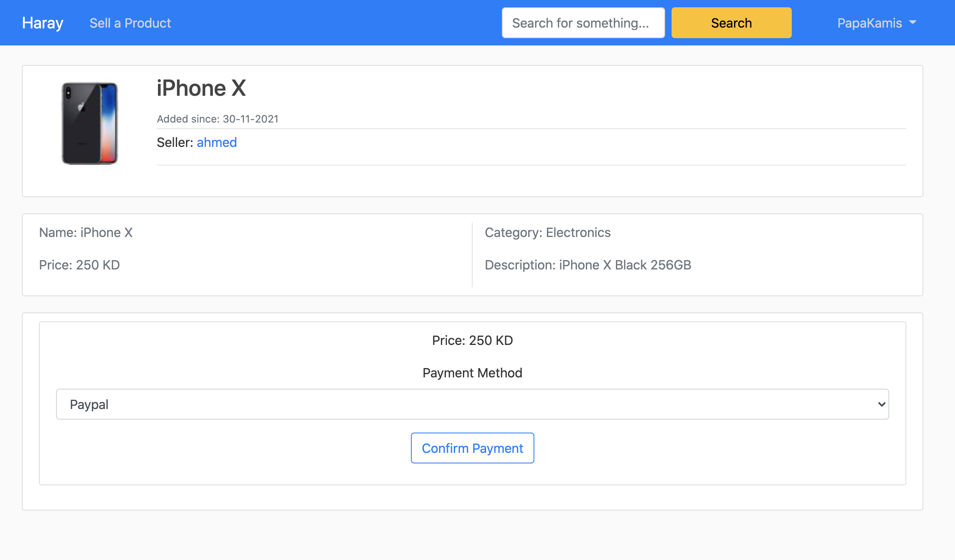The height and width of the screenshot is (560, 955).
Task: Click the payment method select arrow
Action: [x=881, y=404]
